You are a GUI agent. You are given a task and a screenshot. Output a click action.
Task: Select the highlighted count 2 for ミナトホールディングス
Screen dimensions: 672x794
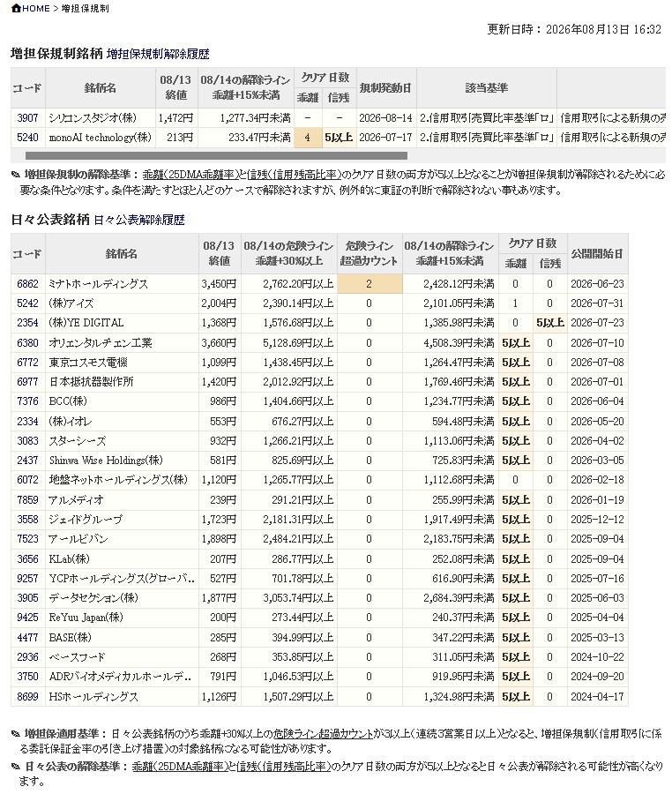pos(369,284)
